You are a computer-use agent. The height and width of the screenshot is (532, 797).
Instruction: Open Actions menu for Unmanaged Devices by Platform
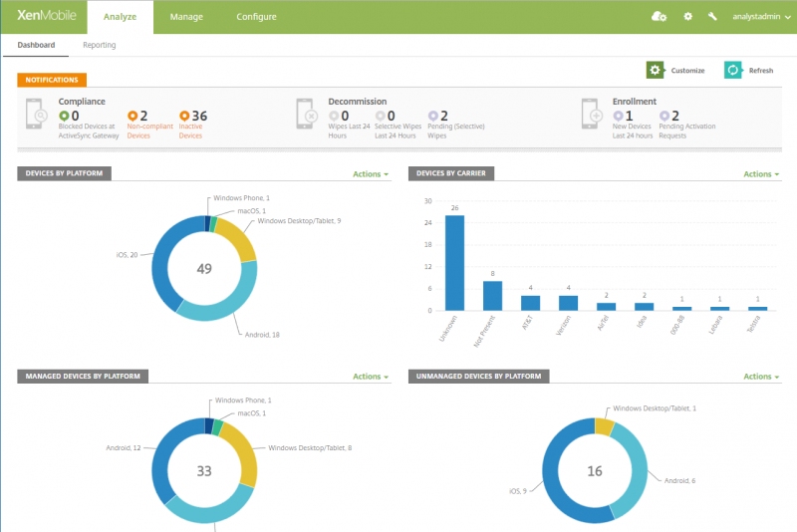762,377
